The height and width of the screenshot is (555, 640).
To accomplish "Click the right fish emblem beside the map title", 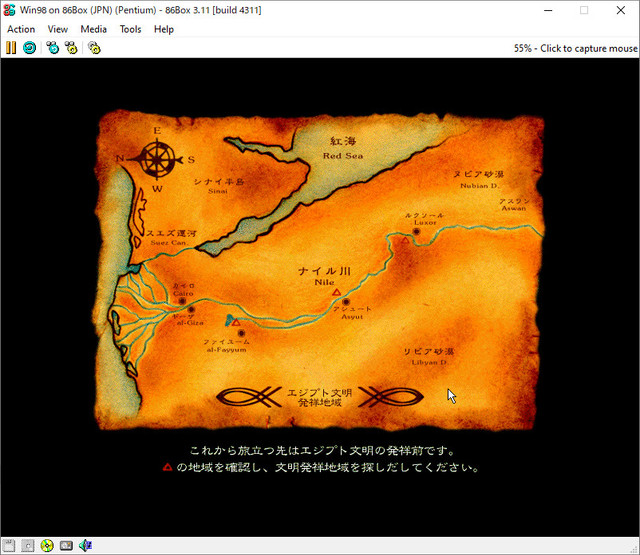I will (391, 397).
